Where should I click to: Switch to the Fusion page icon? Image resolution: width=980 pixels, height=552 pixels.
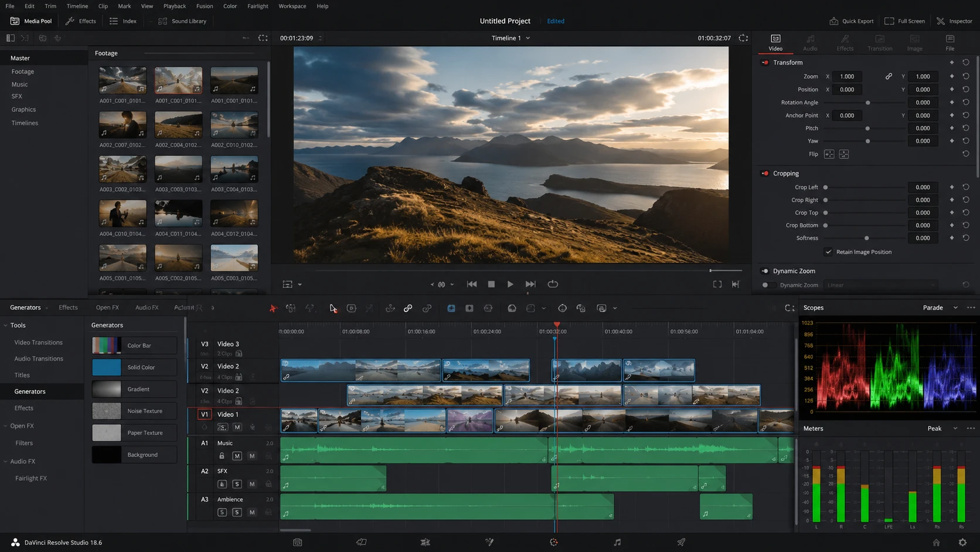click(x=489, y=543)
